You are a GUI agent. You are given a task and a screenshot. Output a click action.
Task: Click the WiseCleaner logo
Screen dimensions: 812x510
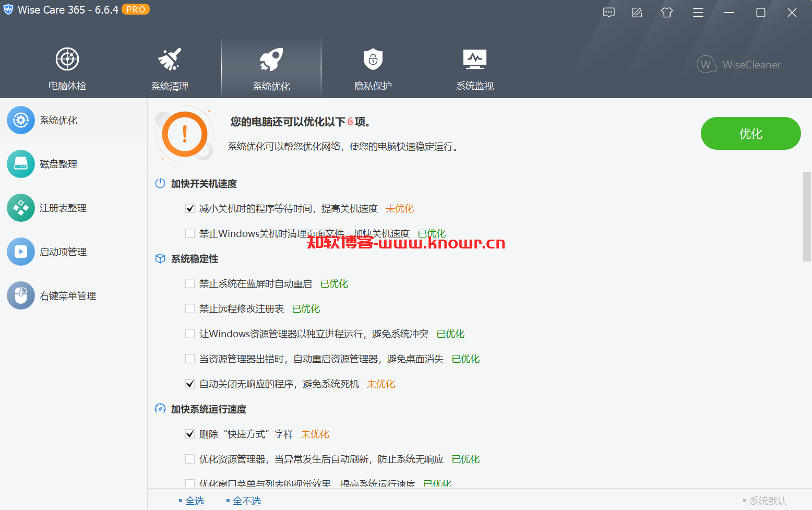[739, 64]
